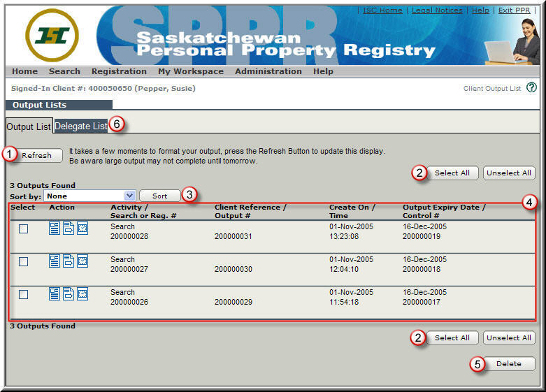Click the Help link in the top banner
The width and height of the screenshot is (546, 392).
[480, 10]
